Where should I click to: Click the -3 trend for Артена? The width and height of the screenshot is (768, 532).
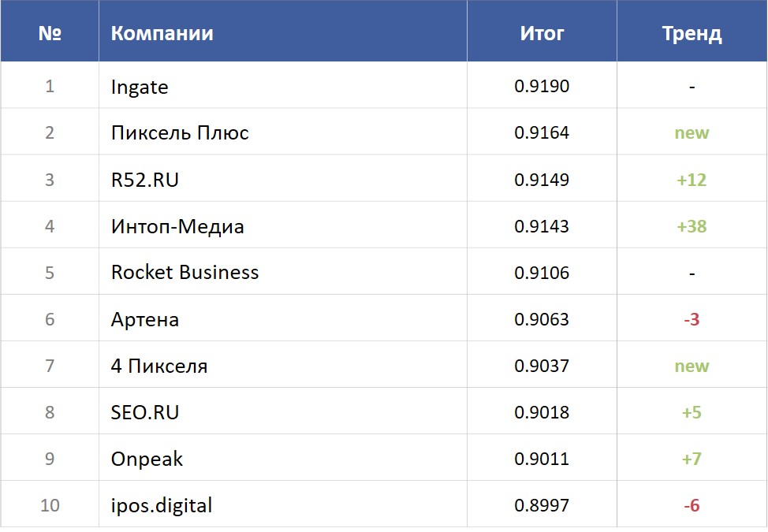(692, 320)
